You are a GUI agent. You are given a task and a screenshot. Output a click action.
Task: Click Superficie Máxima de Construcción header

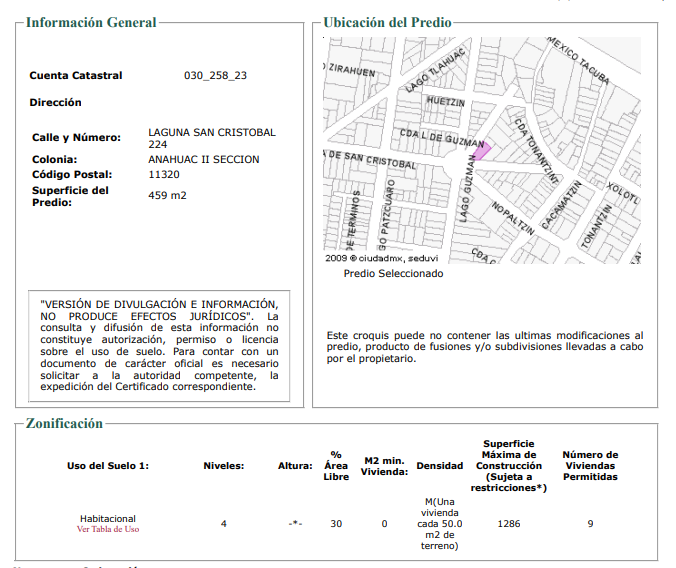click(509, 466)
